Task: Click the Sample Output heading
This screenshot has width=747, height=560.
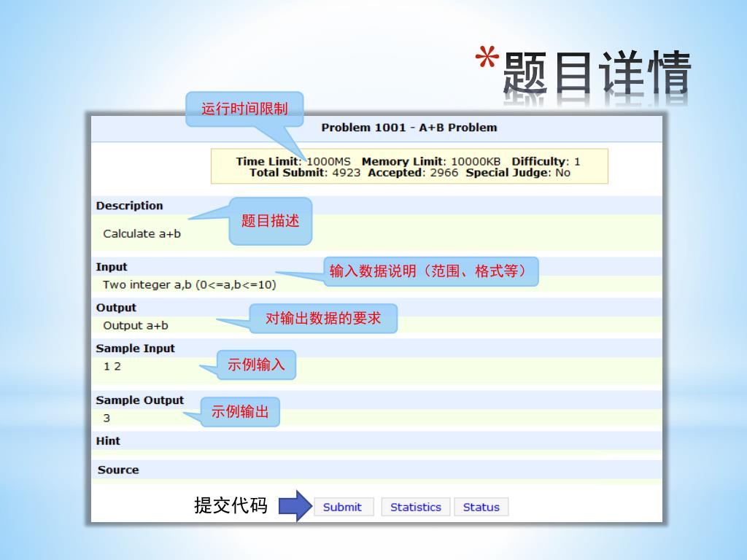Action: (x=139, y=400)
